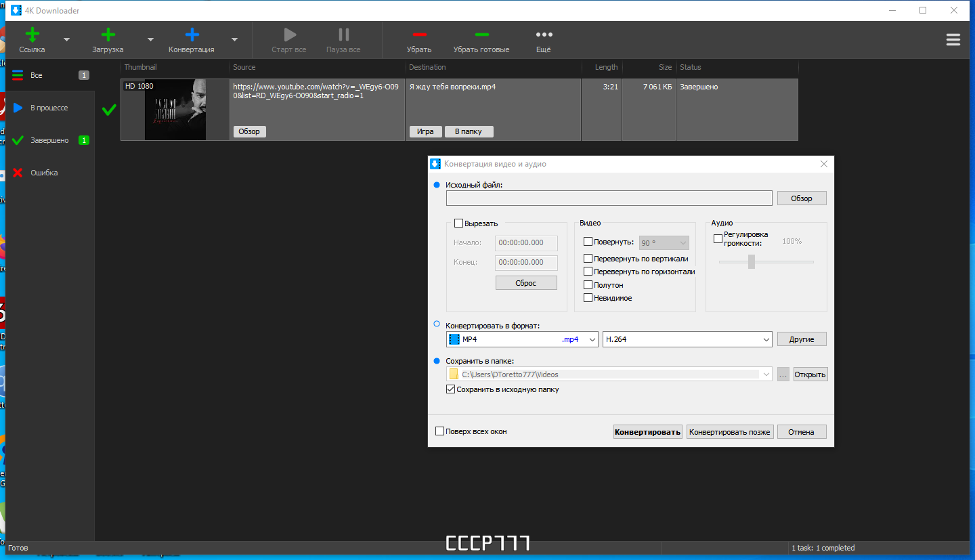
Task: Click the Исходный файл input field
Action: (609, 198)
